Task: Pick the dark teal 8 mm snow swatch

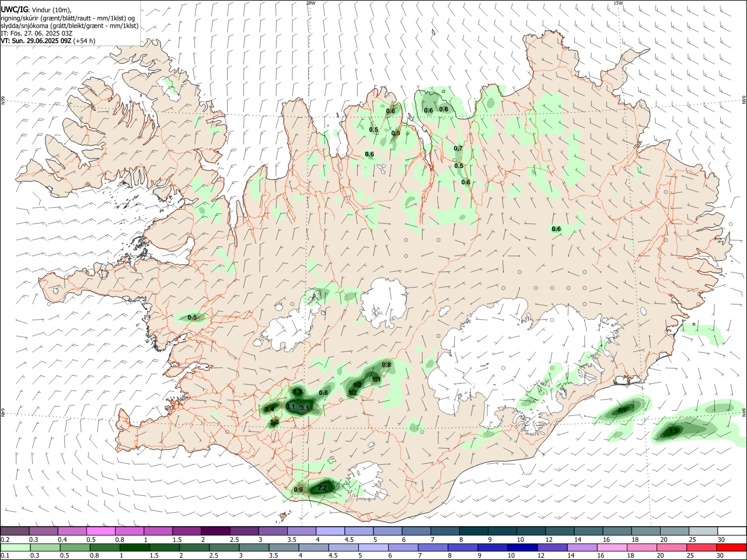Action: click(x=473, y=531)
